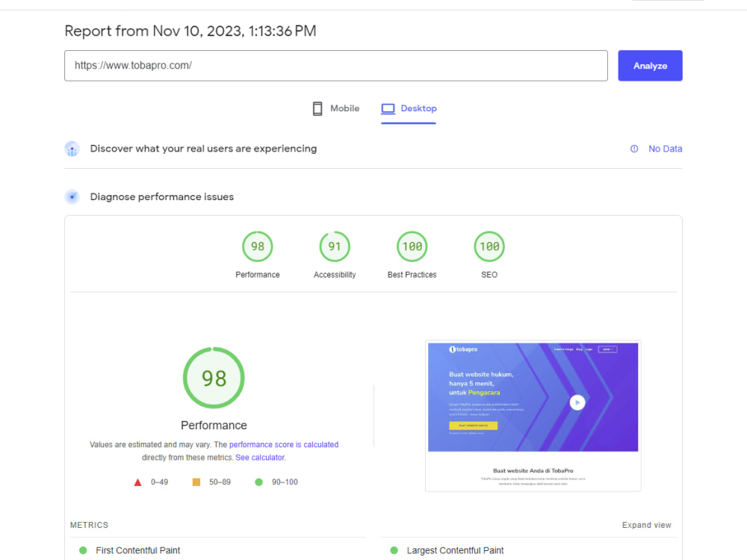The height and width of the screenshot is (560, 747).
Task: Click the Discover what your real users heading
Action: pos(203,149)
